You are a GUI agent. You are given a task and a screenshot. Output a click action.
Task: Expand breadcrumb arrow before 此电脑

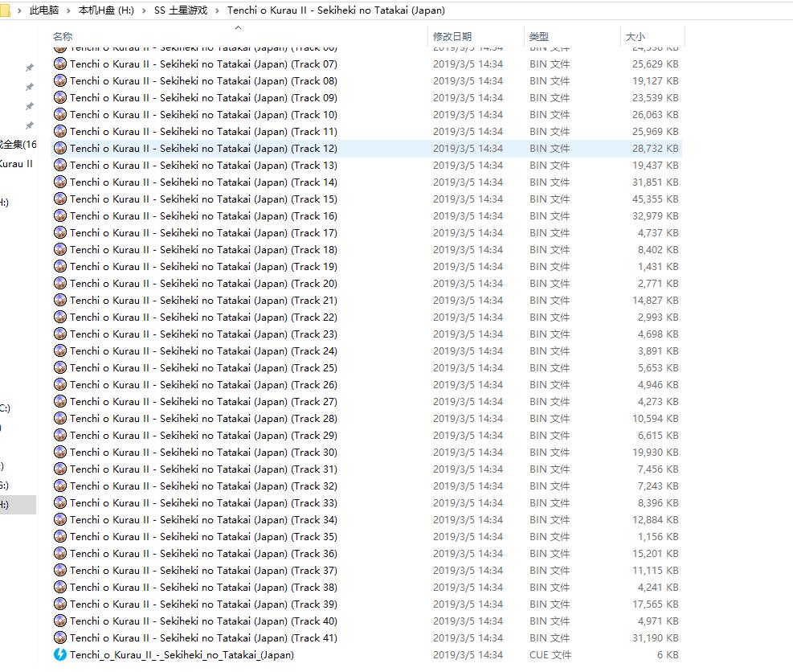click(19, 10)
